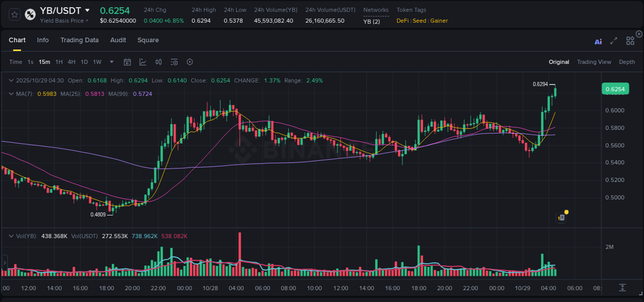
Task: Switch to the Trading Data tab
Action: pyautogui.click(x=79, y=40)
